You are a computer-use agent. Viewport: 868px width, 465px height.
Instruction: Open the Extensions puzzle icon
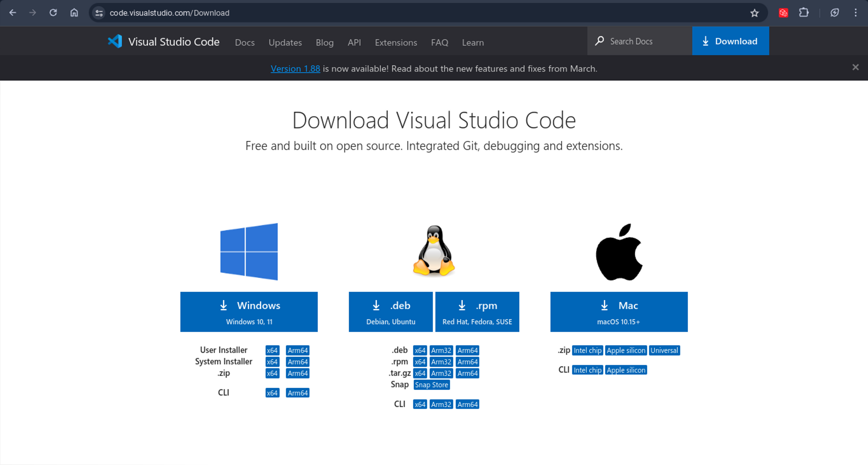(804, 13)
